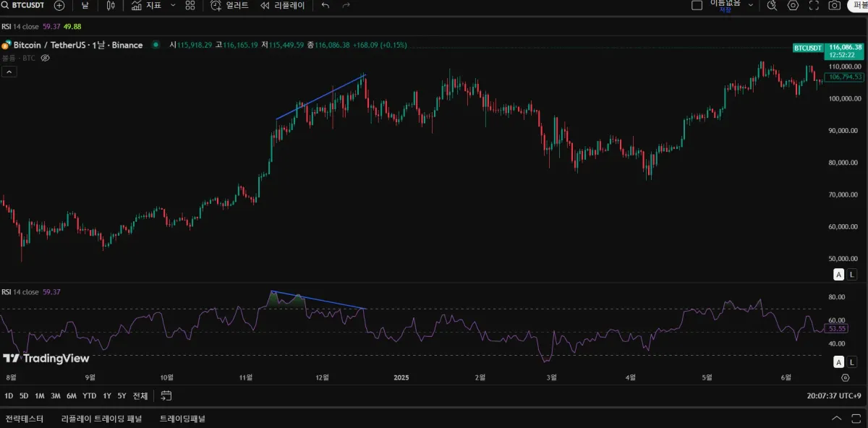Toggle auto scale A on price chart

[838, 274]
